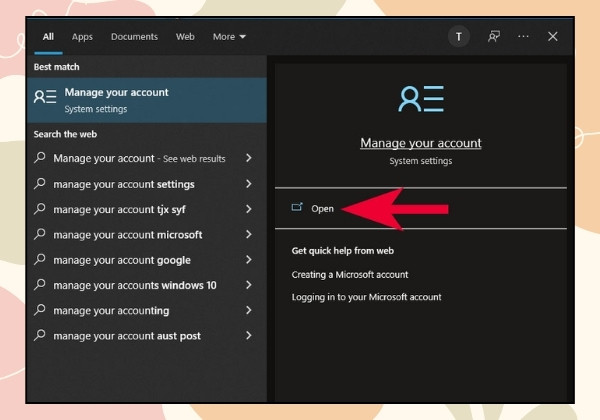Close the search panel
600x420 pixels.
(x=553, y=37)
